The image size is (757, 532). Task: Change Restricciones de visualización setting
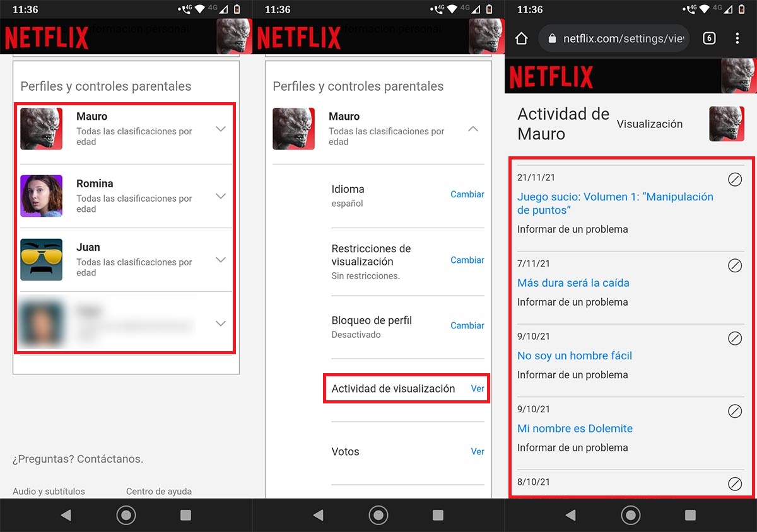[x=467, y=260]
